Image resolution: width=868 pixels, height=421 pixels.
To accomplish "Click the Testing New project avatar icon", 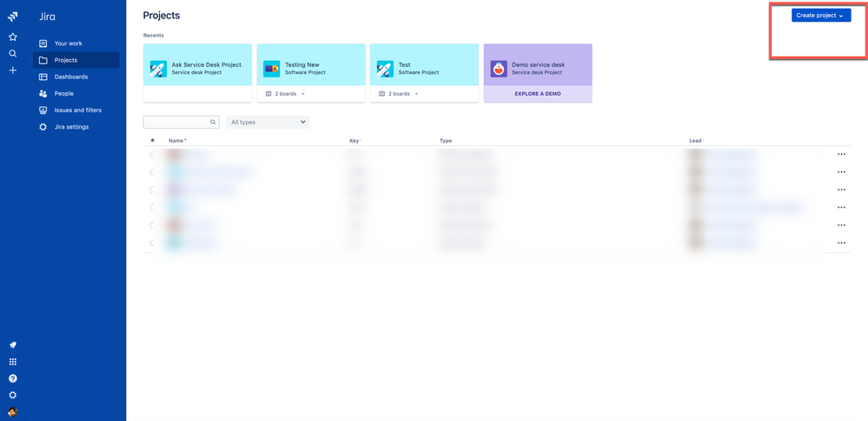I will (271, 69).
